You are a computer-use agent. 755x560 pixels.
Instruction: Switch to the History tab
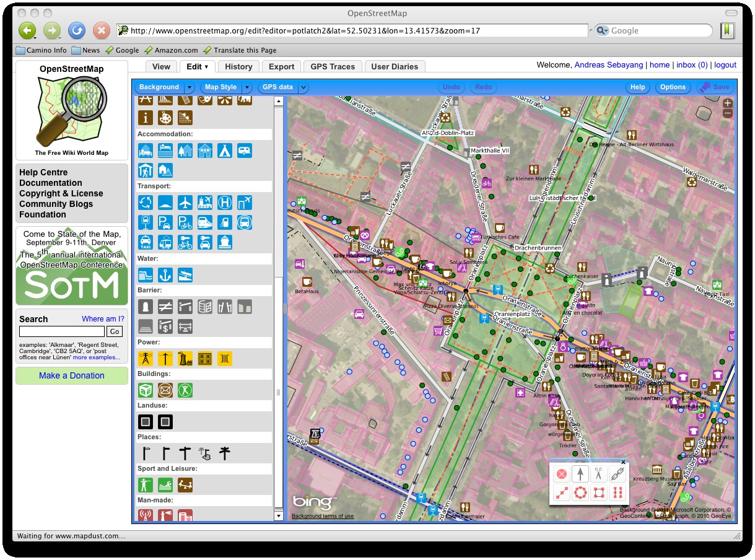[x=238, y=67]
